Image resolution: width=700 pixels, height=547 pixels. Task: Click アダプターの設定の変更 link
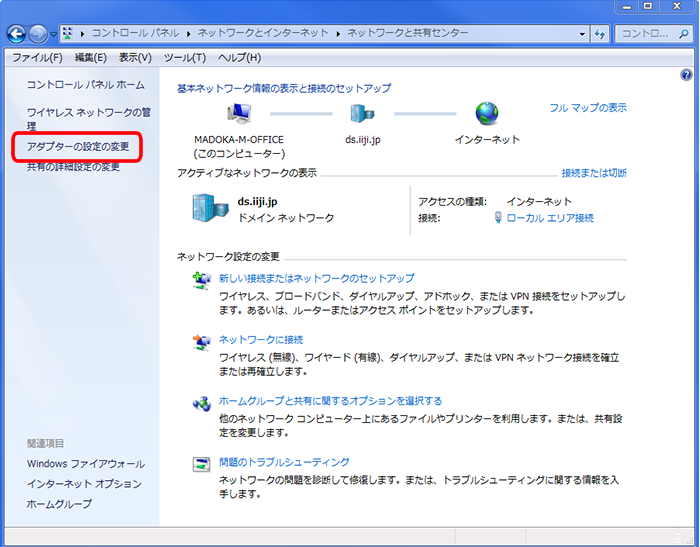click(78, 147)
